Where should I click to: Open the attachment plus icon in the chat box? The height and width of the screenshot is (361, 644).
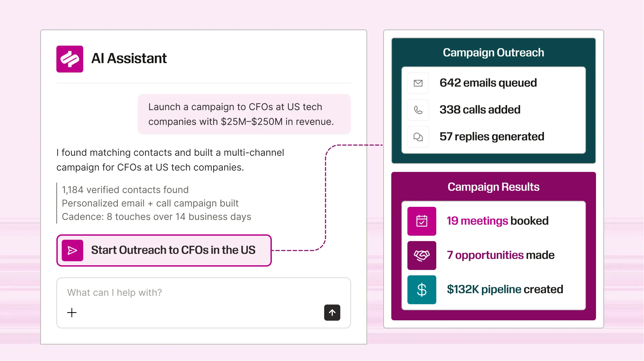(x=71, y=313)
